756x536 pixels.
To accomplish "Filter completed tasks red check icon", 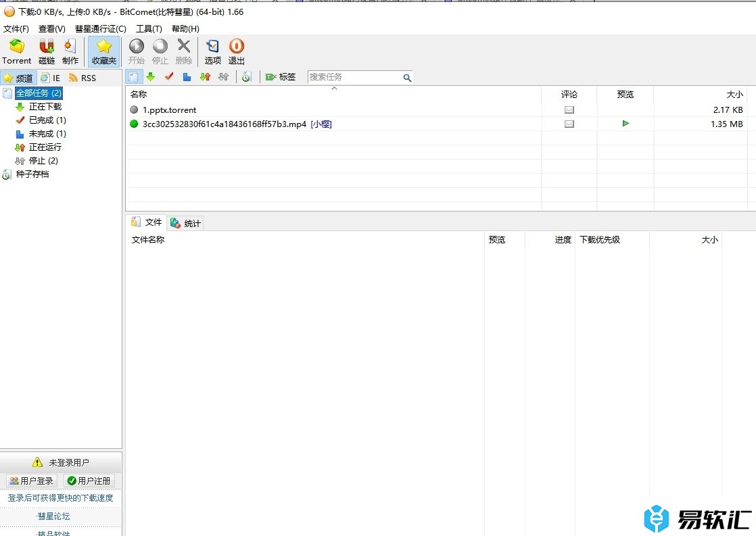I will 169,77.
